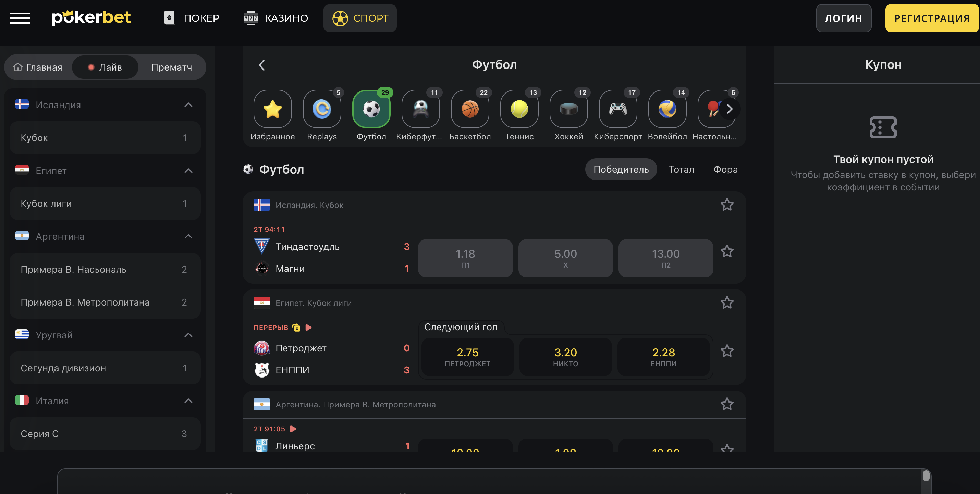Select the Basketball sport icon
The width and height of the screenshot is (980, 494).
click(470, 109)
